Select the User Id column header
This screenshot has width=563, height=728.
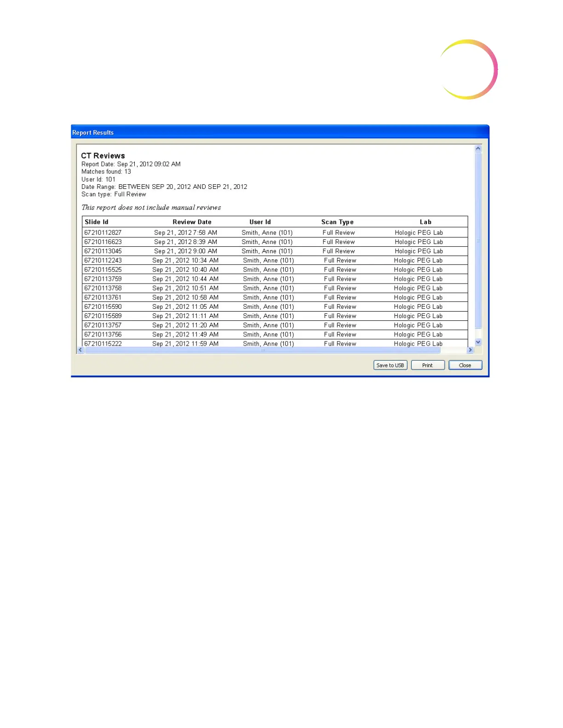pos(260,222)
